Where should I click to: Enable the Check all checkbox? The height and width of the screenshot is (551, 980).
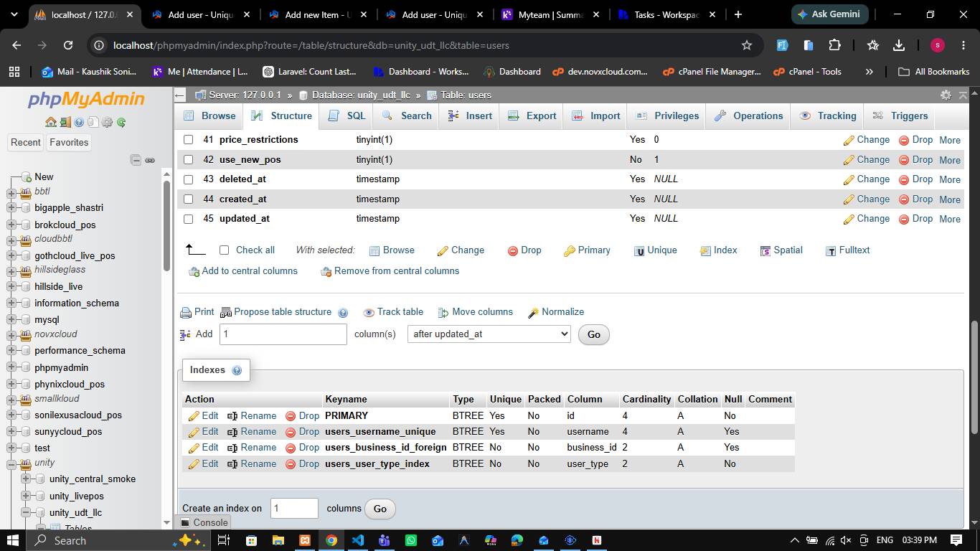[224, 250]
